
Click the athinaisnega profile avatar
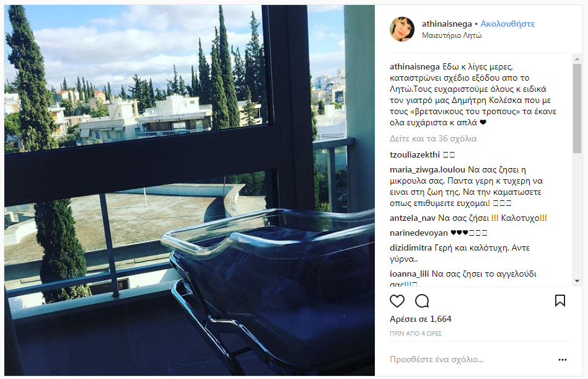pyautogui.click(x=402, y=29)
